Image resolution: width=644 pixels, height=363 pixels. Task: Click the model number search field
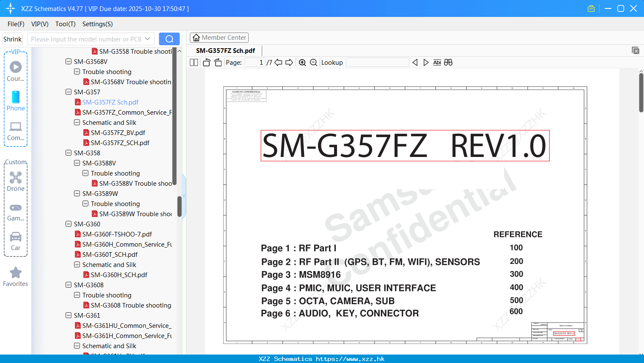86,39
